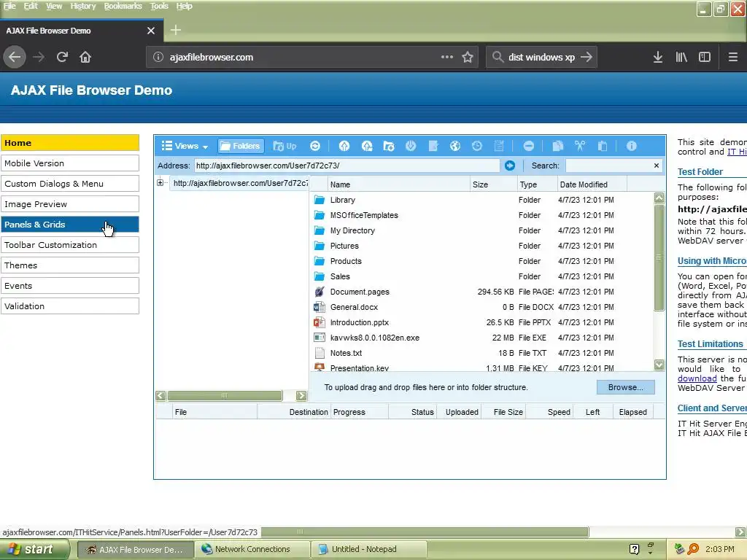Screen dimensions: 747x560
Task: Open the browser History menu
Action: point(83,6)
